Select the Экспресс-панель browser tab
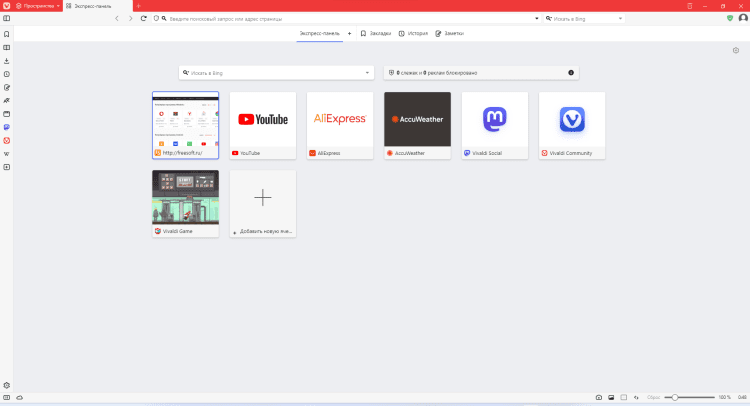 98,6
